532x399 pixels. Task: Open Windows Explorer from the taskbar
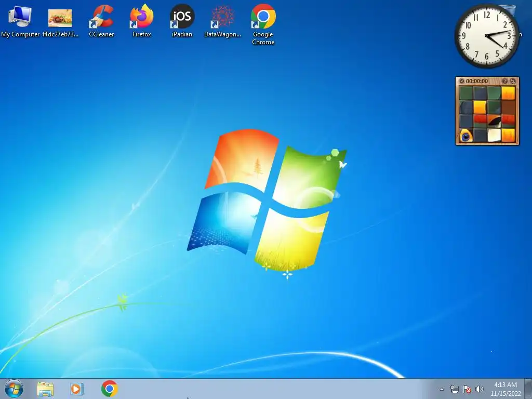tap(45, 389)
